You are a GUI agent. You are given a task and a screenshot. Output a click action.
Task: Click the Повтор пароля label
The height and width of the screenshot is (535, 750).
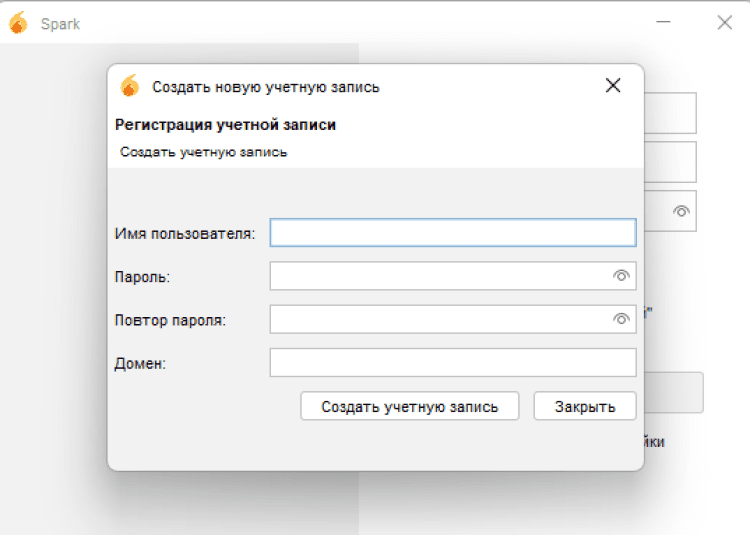pyautogui.click(x=170, y=320)
